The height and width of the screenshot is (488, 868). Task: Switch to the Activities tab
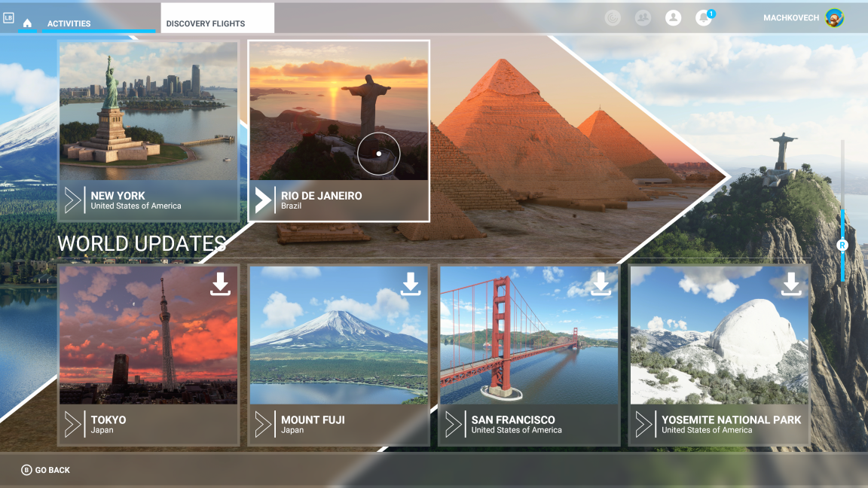[70, 23]
